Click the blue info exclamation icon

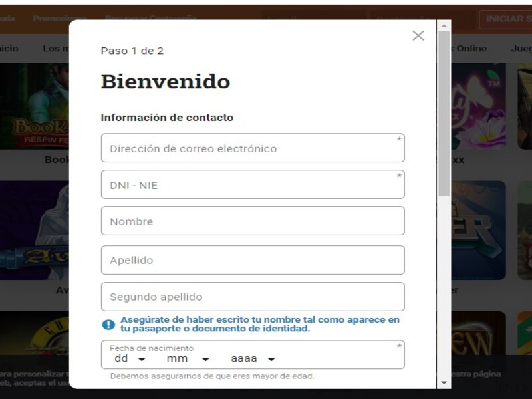[108, 325]
